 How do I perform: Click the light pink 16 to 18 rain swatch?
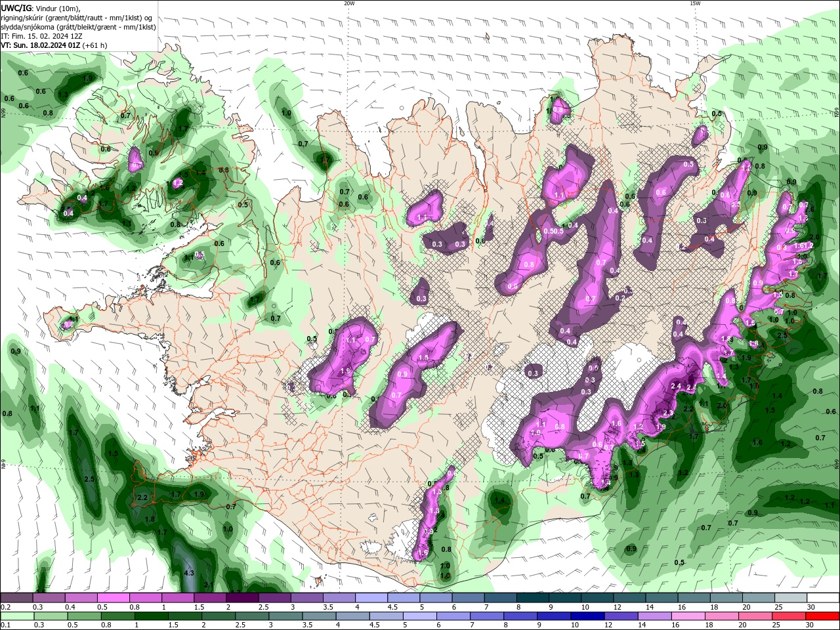687,616
